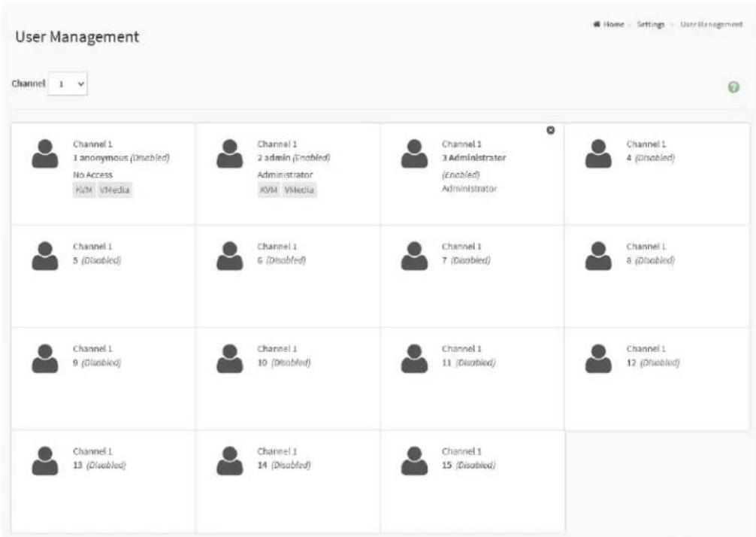Click the User Management page heading
Screen dimensions: 756x537
click(77, 37)
